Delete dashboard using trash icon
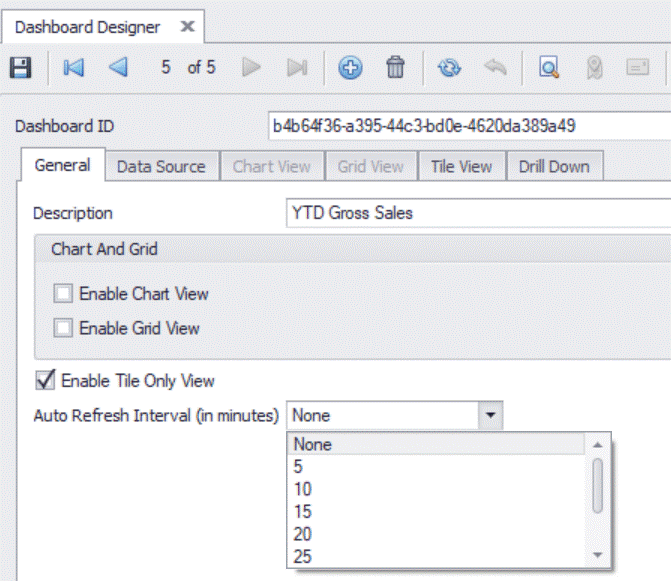Screen dimensions: 671x581 click(396, 68)
